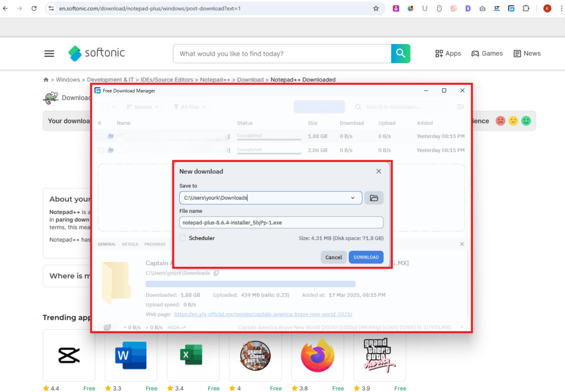The width and height of the screenshot is (565, 392).
Task: Open the Word trending app thumbnail
Action: (131, 356)
